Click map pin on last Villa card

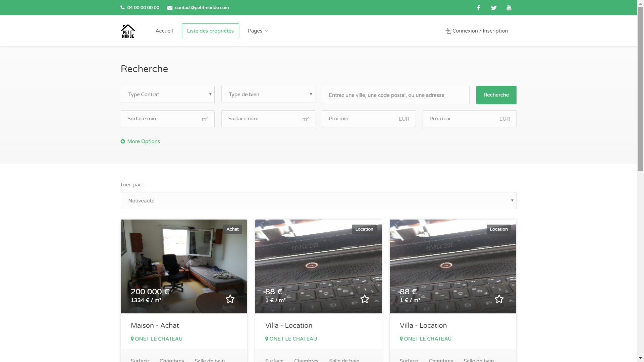401,339
